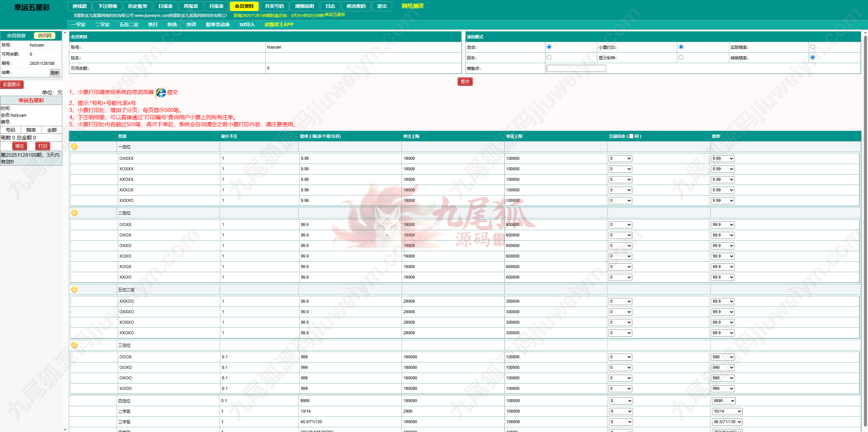Tick the 同 checkbox in 交易回水 header
Screen dimensions: 868x432
tap(631, 136)
